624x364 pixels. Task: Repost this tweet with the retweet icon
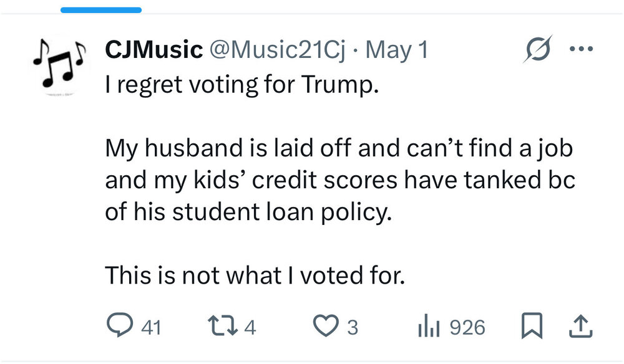[x=223, y=327]
